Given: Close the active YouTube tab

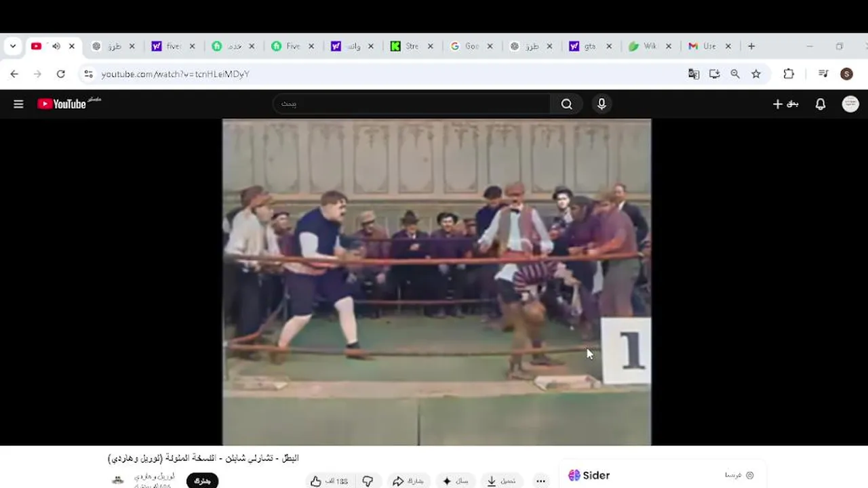Looking at the screenshot, I should pos(72,46).
